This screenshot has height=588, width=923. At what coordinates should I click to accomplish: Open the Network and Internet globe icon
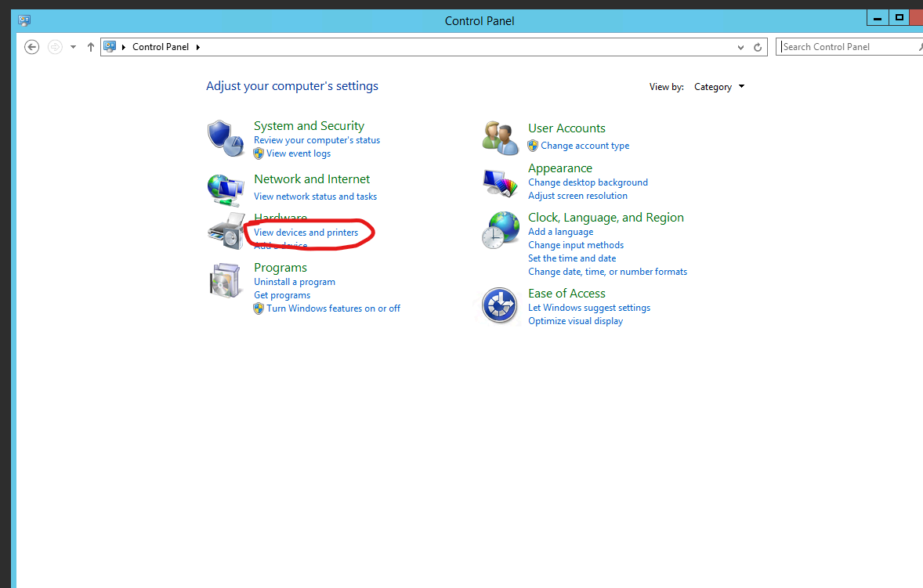pos(224,188)
